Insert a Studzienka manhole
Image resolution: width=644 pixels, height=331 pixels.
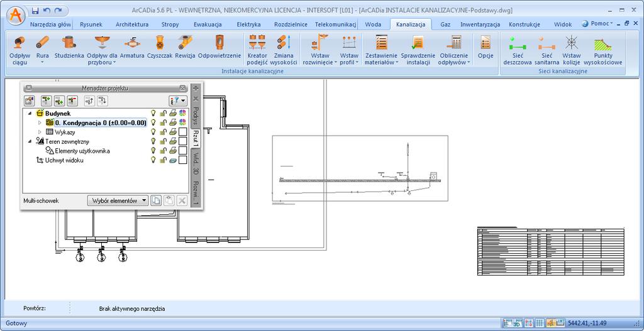coord(69,47)
